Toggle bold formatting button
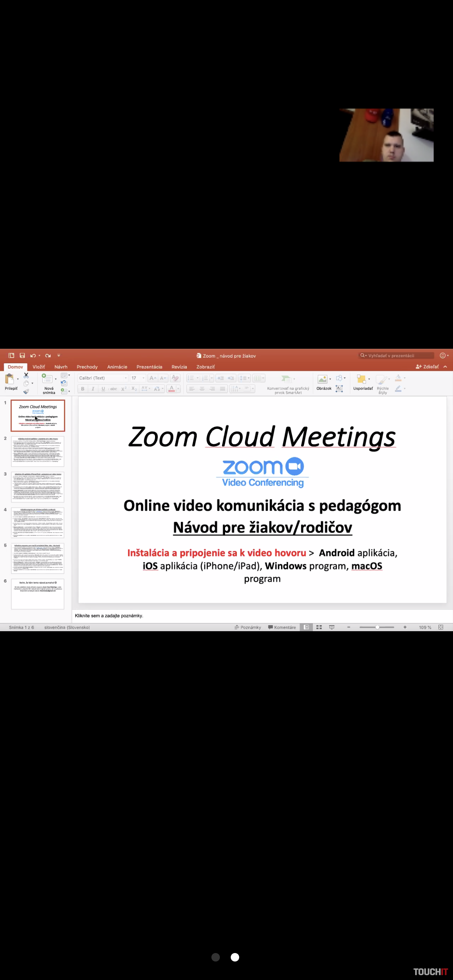The width and height of the screenshot is (453, 980). pos(83,389)
